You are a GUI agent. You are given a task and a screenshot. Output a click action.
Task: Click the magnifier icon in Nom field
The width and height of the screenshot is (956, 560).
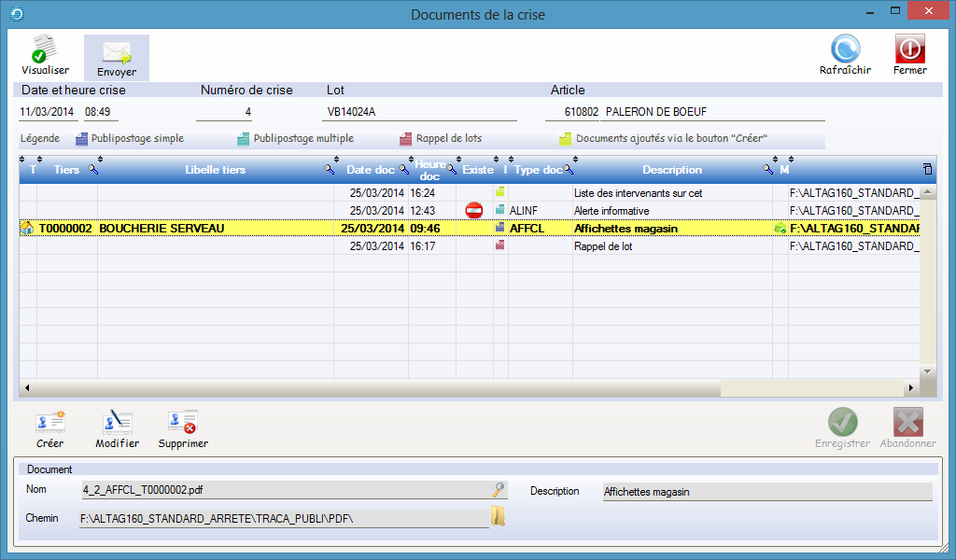coord(499,490)
